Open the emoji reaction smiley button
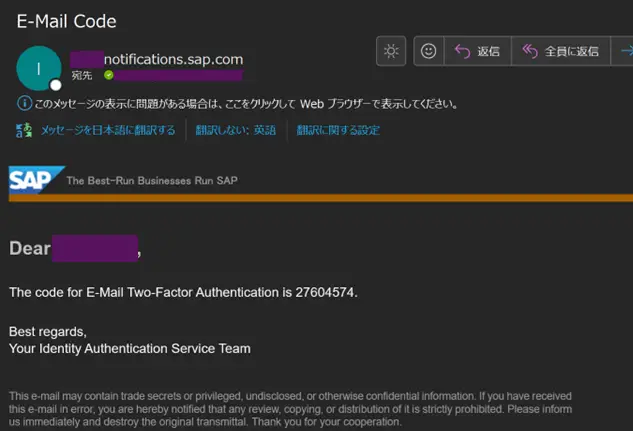 pos(428,51)
